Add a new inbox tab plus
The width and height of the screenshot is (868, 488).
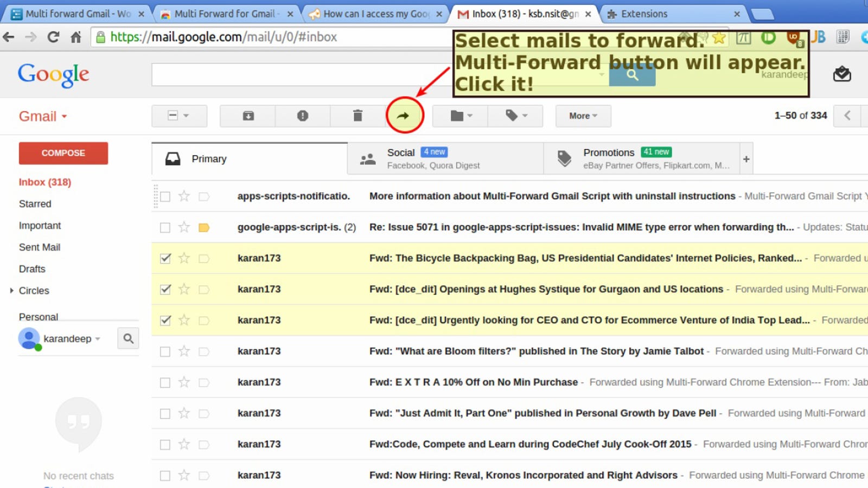point(746,159)
